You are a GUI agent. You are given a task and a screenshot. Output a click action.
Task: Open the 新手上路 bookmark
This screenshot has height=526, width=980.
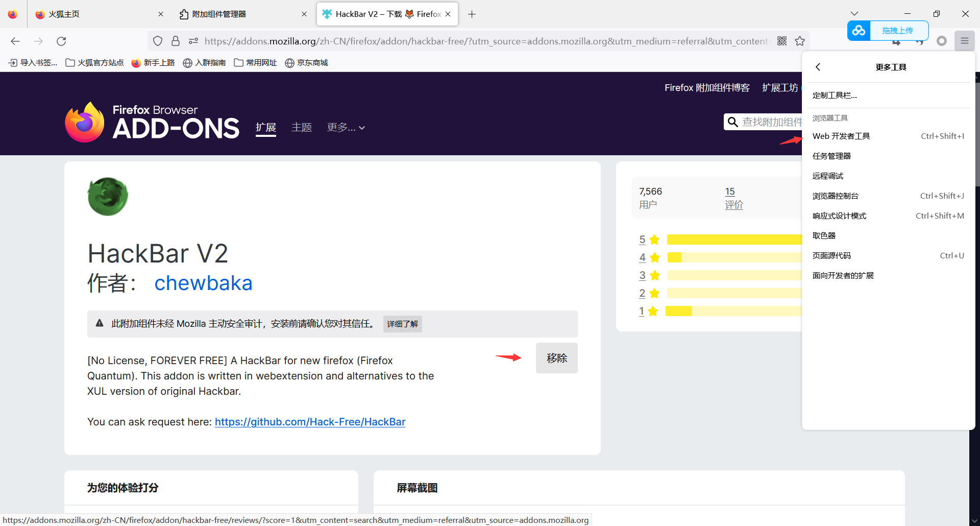153,63
